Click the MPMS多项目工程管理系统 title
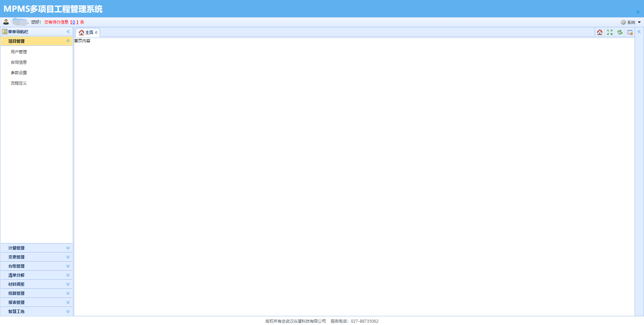644x325 pixels. point(53,9)
